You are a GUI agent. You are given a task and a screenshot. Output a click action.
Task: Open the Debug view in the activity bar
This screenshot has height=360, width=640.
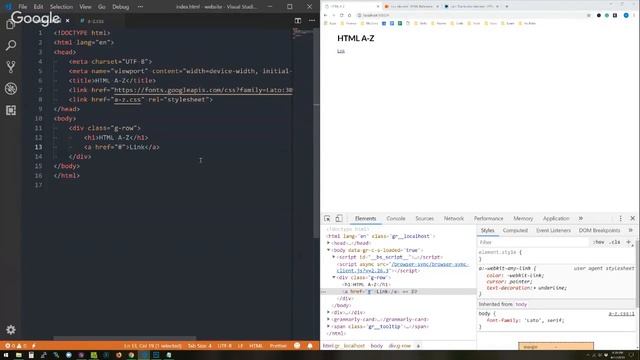11,89
